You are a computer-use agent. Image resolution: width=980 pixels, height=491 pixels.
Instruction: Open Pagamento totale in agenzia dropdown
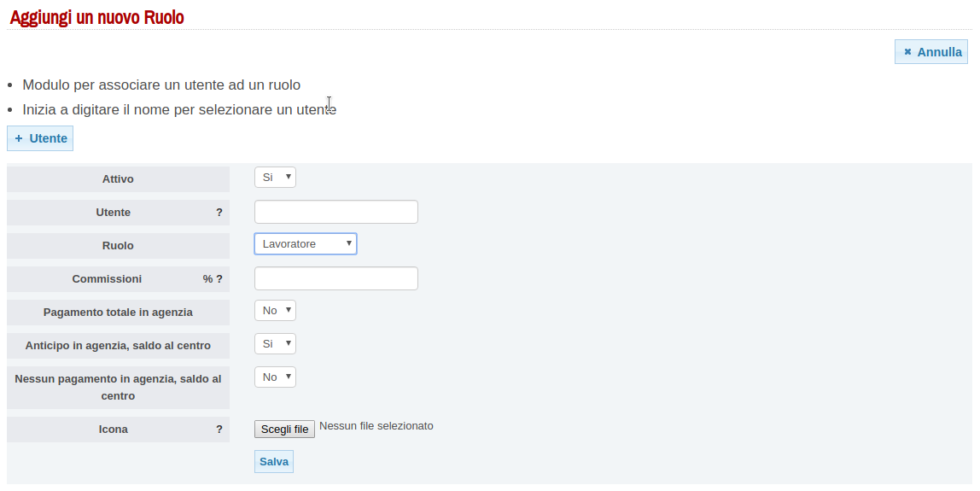(x=275, y=311)
